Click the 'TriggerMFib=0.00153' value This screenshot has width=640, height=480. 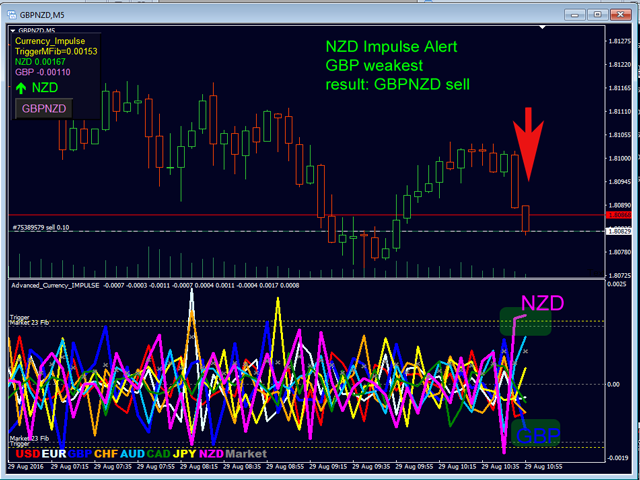click(56, 51)
